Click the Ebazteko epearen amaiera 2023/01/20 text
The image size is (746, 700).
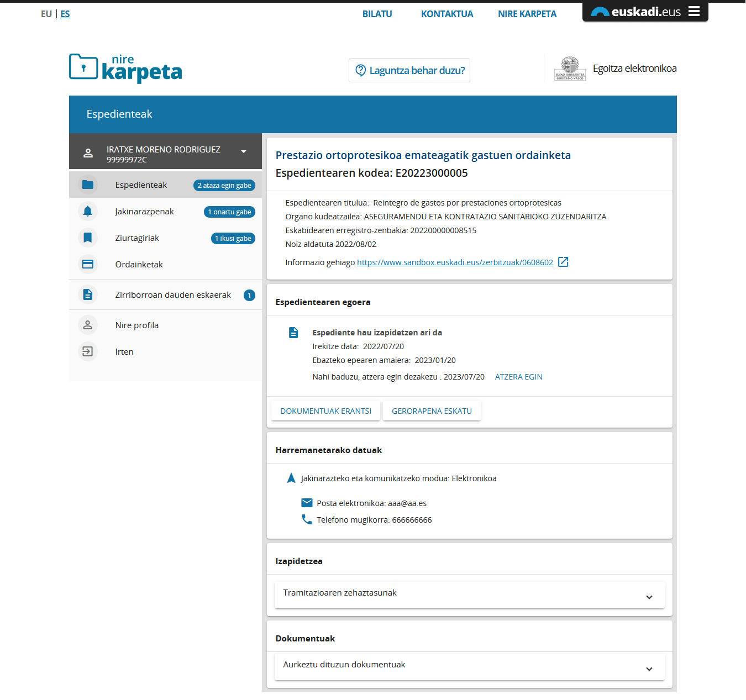[x=384, y=360]
